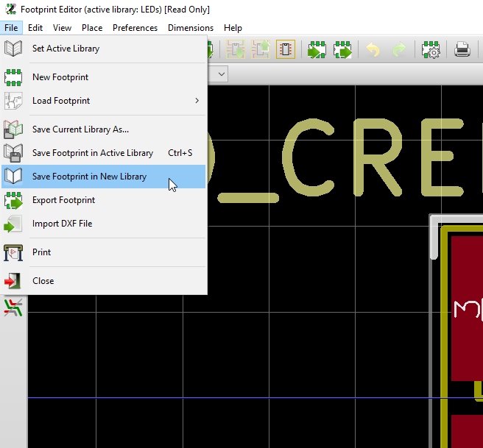Screen dimensions: 483x448
Task: Click the Load footprint from board toolbar icon
Action: [236, 49]
